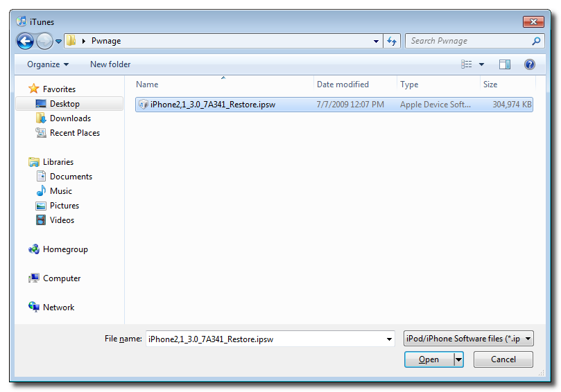561x392 pixels.
Task: Click the Documents library icon
Action: pyautogui.click(x=41, y=176)
